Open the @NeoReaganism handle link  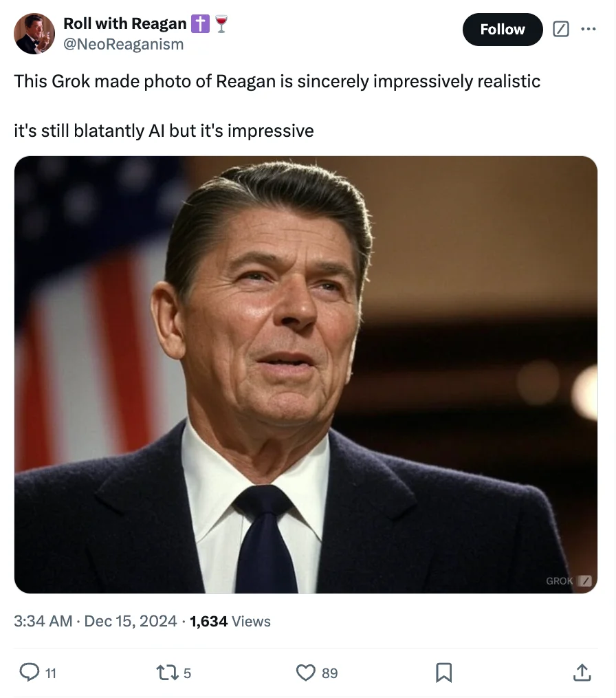(124, 44)
